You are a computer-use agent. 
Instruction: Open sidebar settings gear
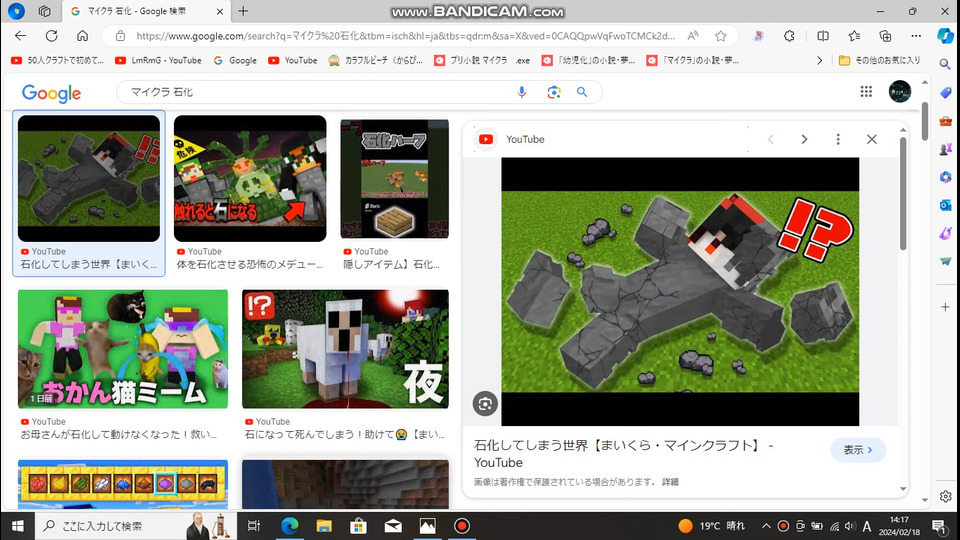pyautogui.click(x=945, y=497)
